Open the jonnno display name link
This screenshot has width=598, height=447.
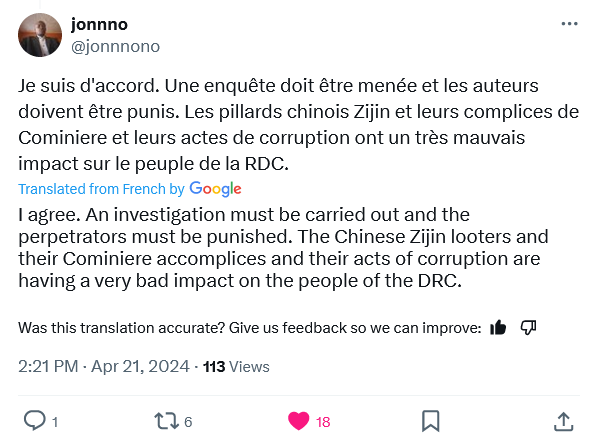coord(99,24)
